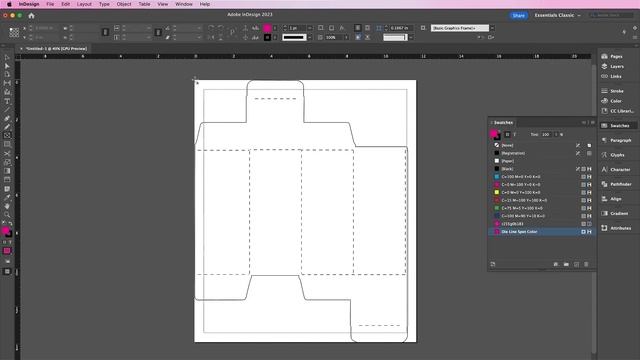Click New Color Group folder icon

[566, 264]
